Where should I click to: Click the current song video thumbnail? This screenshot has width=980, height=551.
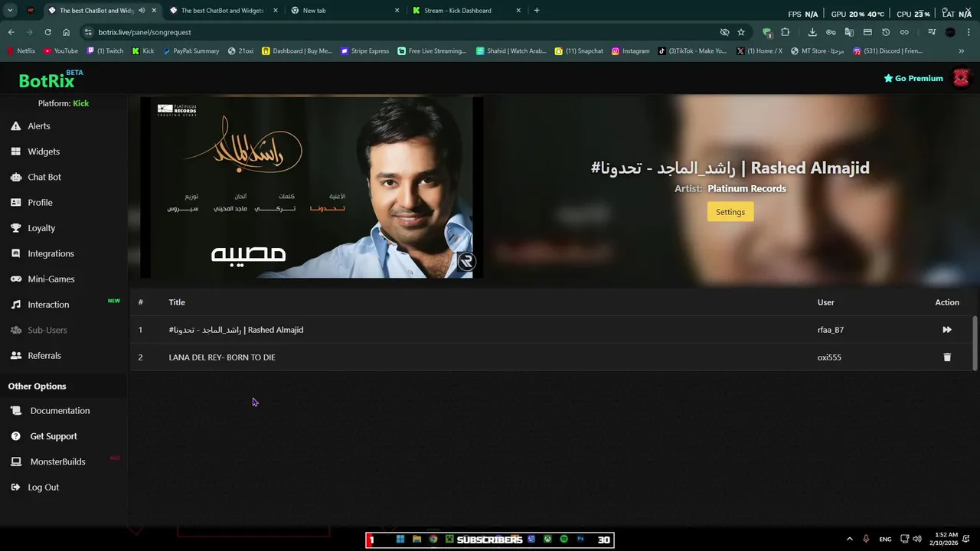(x=312, y=187)
